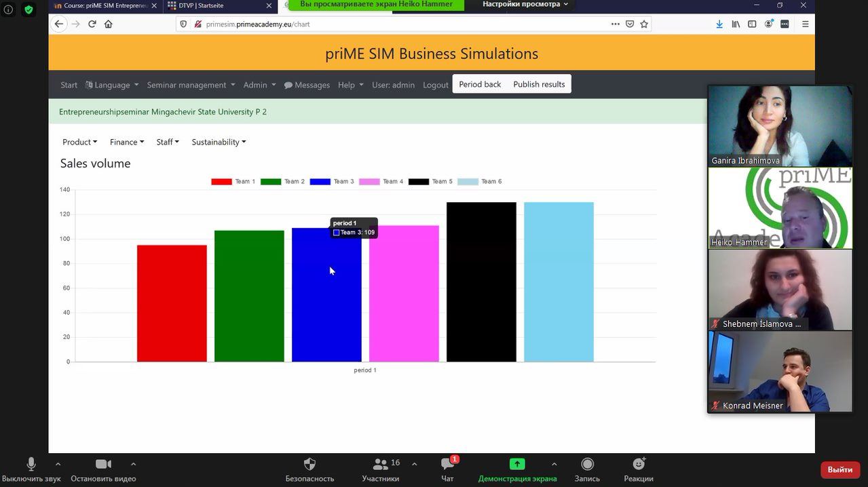Image resolution: width=868 pixels, height=487 pixels.
Task: Save page to Pocket icon
Action: coord(630,24)
